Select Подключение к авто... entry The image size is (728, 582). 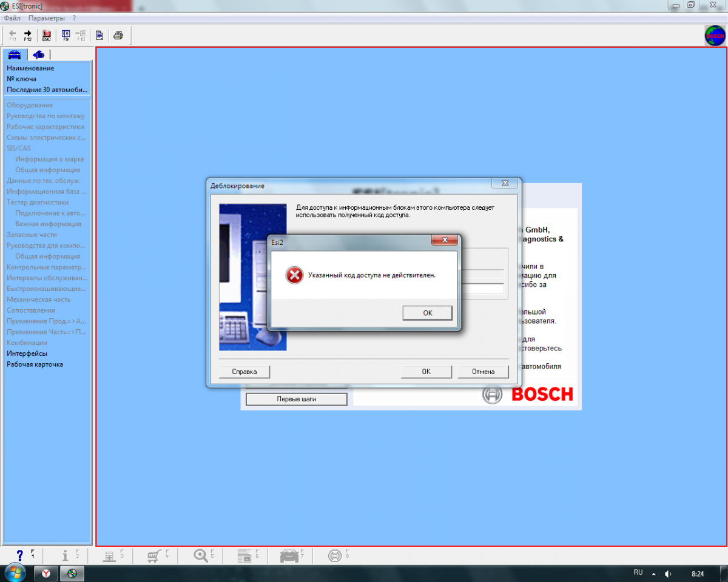(50, 213)
